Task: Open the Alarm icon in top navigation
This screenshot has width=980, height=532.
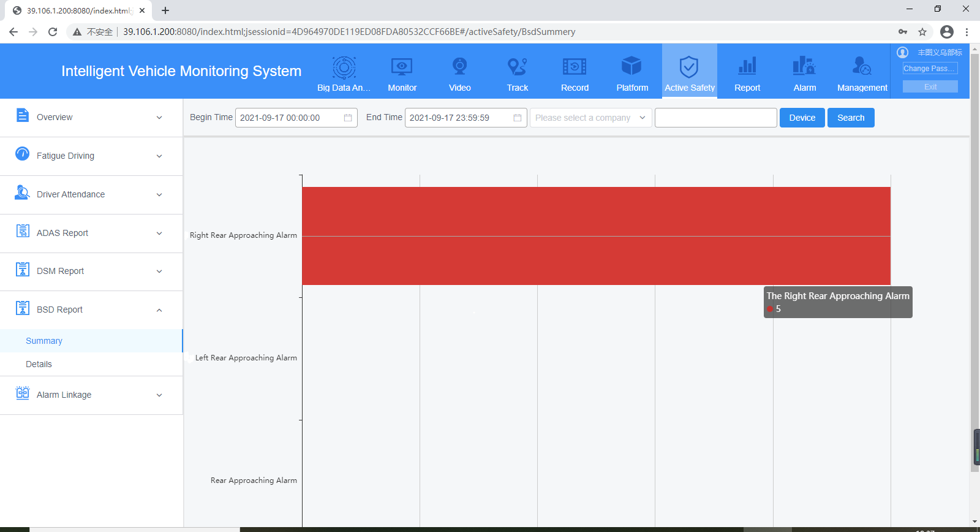Action: coord(804,66)
